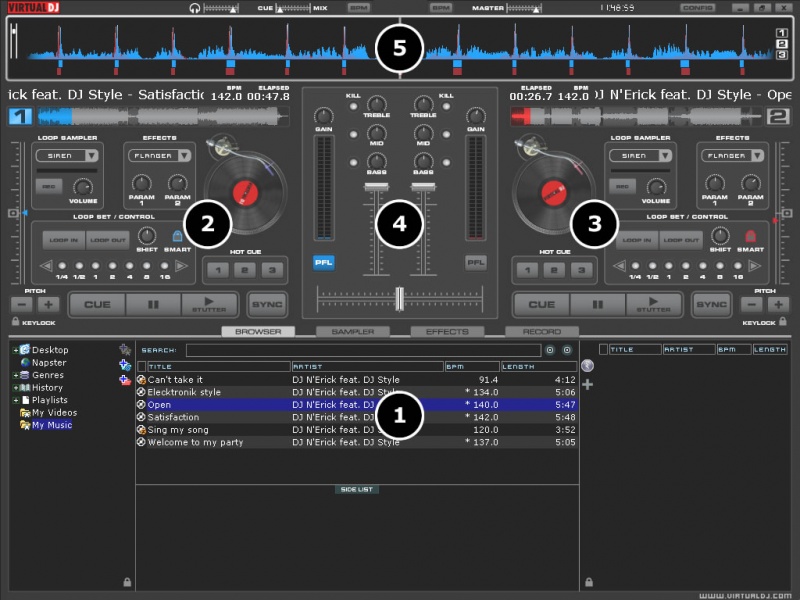Raise deck 1 pitch with the plus button
Screen dimensions: 800x600
(48, 305)
